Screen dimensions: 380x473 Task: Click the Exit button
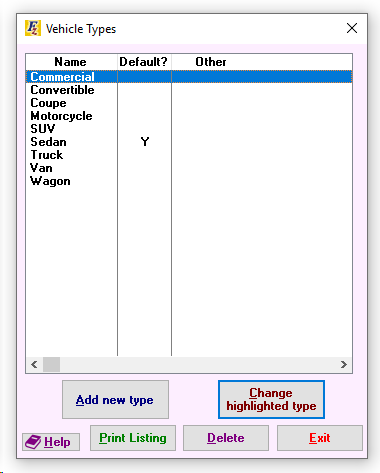point(320,438)
